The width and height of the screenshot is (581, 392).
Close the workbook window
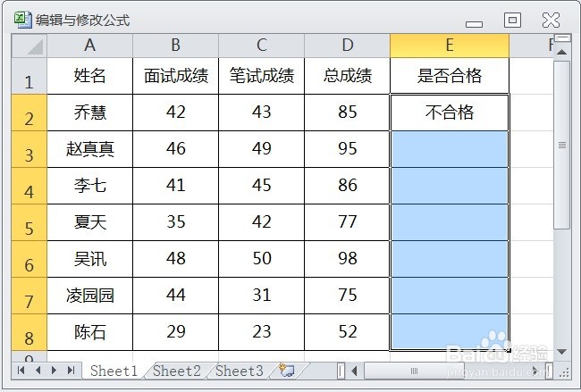551,20
